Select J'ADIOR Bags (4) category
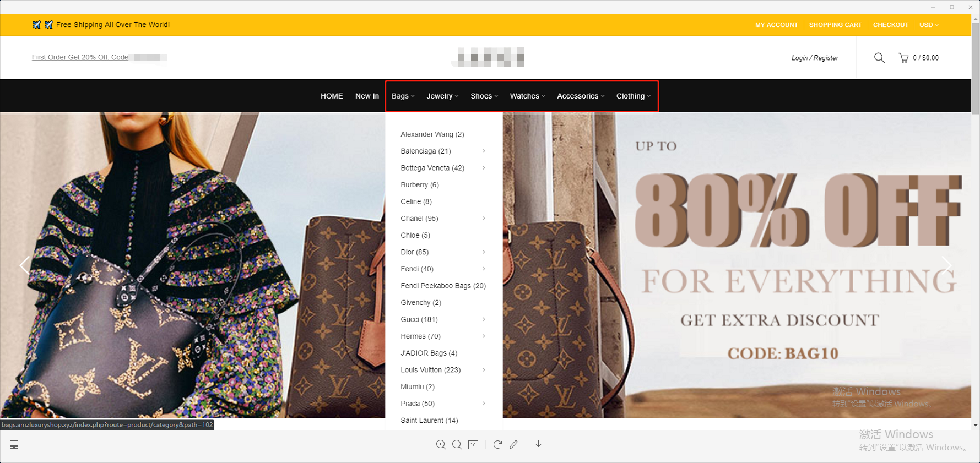Image resolution: width=980 pixels, height=463 pixels. 429,353
